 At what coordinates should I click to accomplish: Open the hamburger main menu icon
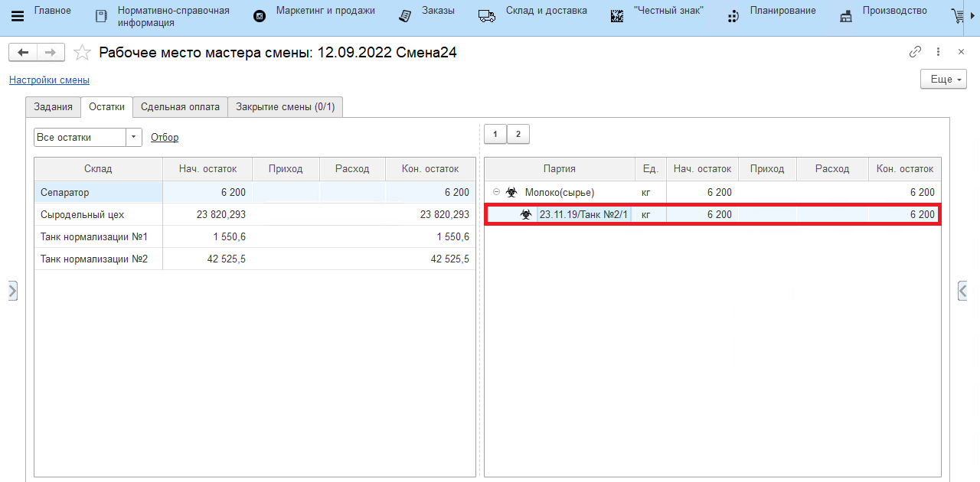pyautogui.click(x=17, y=16)
